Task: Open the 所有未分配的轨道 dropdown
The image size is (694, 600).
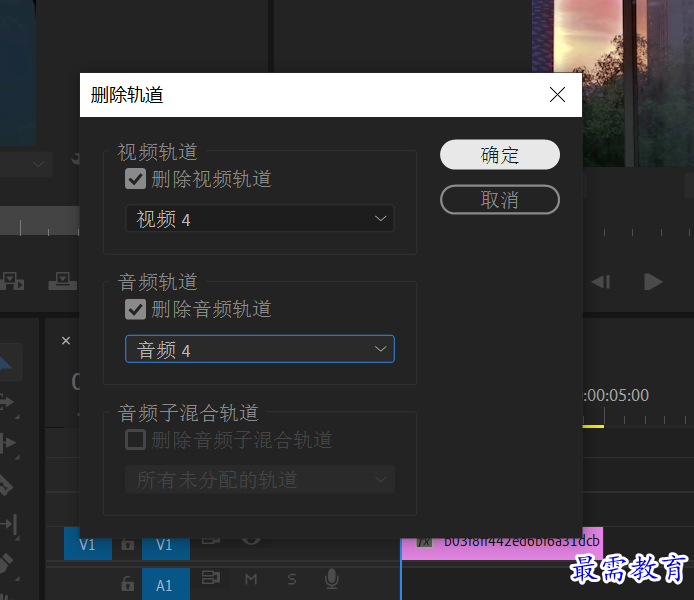Action: [x=260, y=479]
